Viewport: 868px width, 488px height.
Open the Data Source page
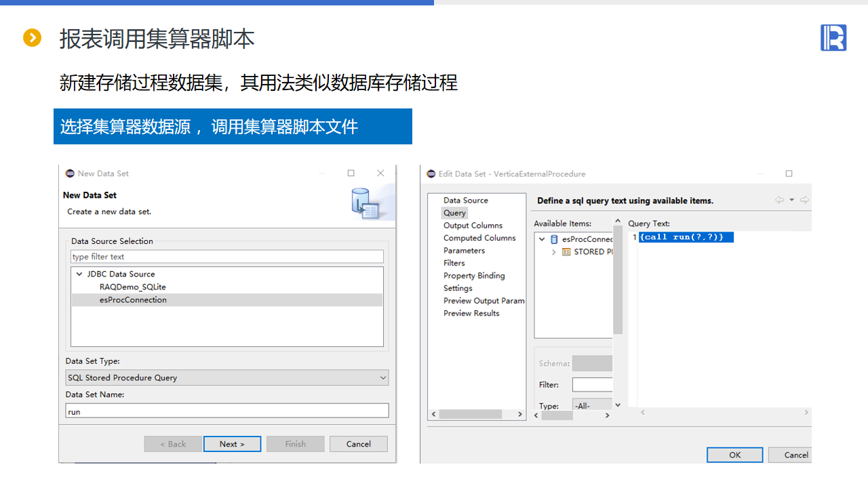466,201
